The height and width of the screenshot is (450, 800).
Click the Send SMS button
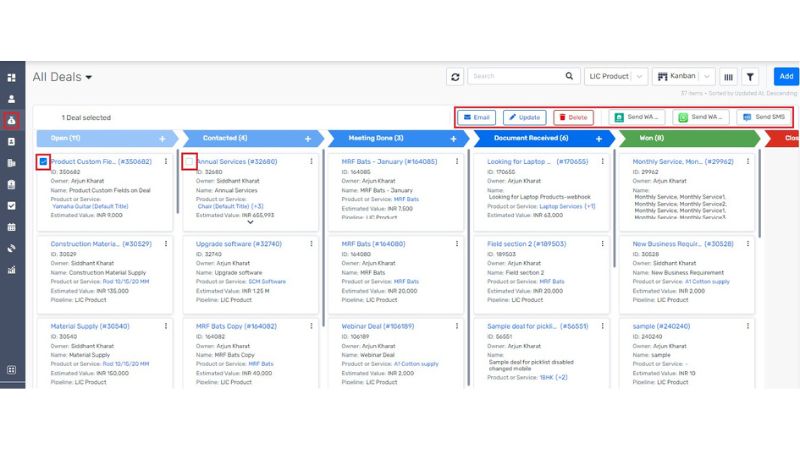(x=764, y=117)
